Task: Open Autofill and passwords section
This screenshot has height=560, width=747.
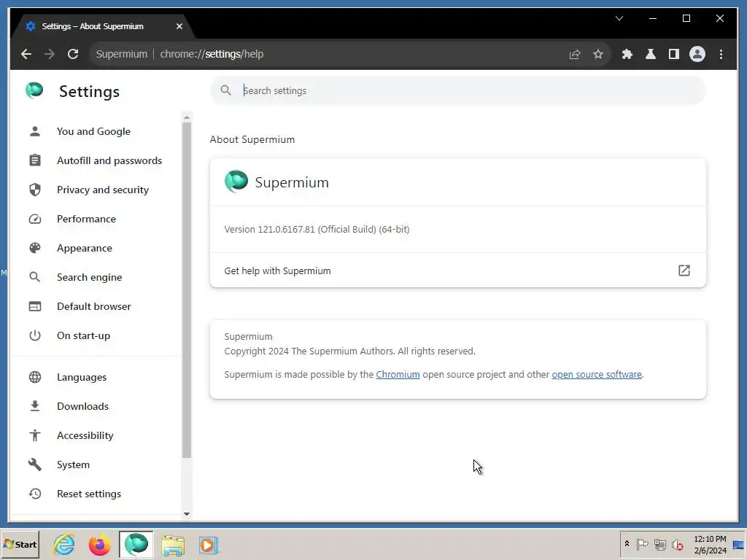Action: point(109,160)
